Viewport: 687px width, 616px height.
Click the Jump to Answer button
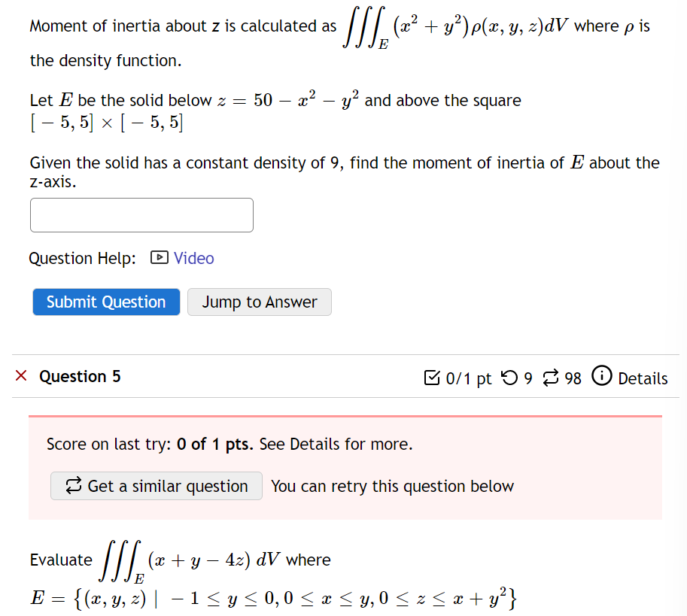click(259, 302)
